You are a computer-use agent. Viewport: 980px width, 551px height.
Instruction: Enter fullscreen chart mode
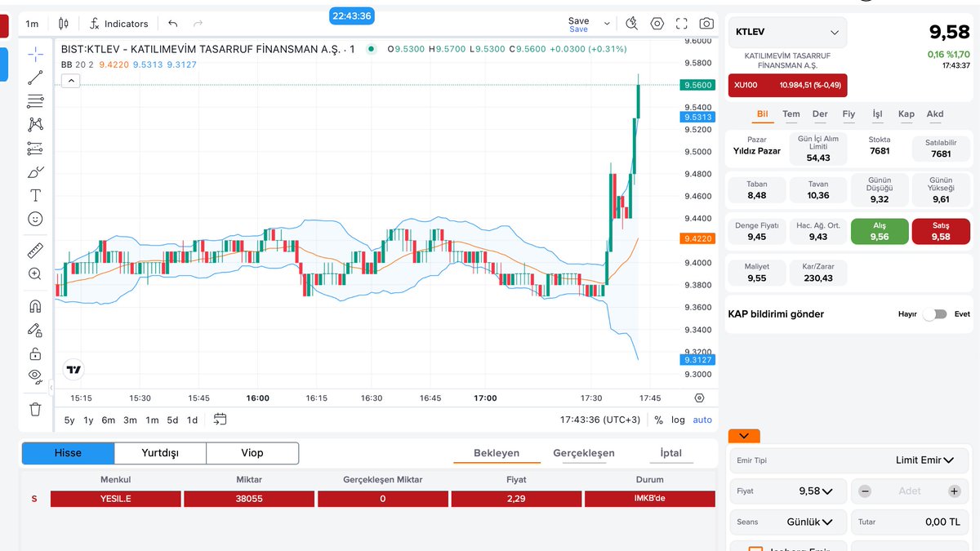[682, 24]
